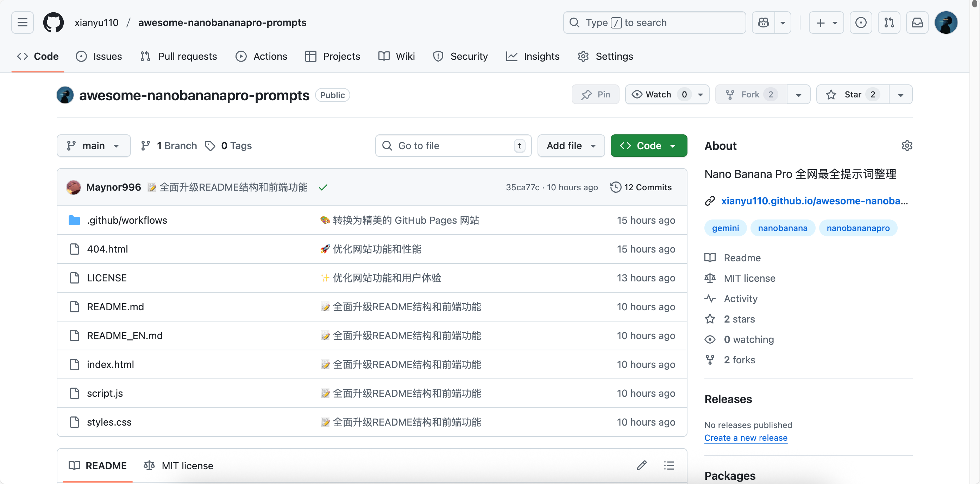
Task: Click the .github/workflows folder icon
Action: tap(74, 220)
